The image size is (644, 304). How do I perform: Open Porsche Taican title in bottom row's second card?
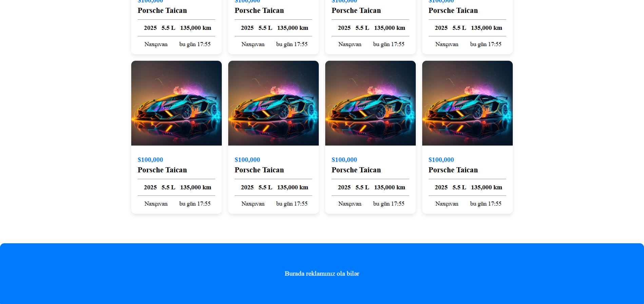pos(259,170)
